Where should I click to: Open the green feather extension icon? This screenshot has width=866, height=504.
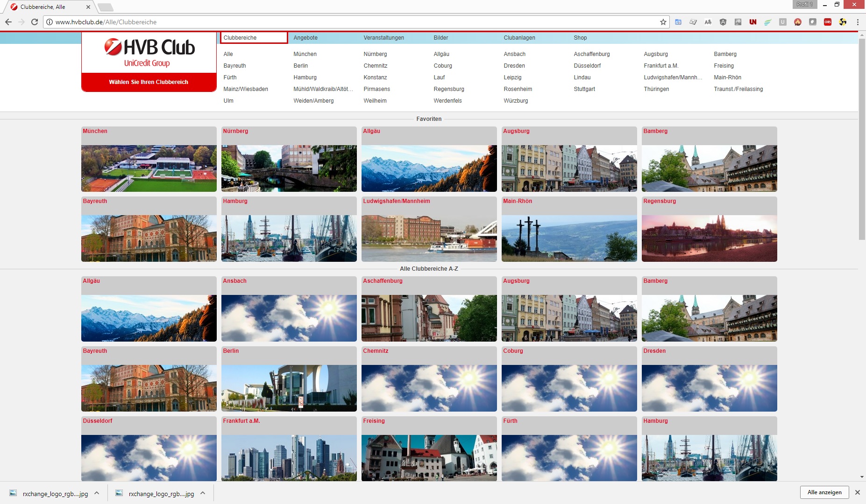tap(768, 22)
